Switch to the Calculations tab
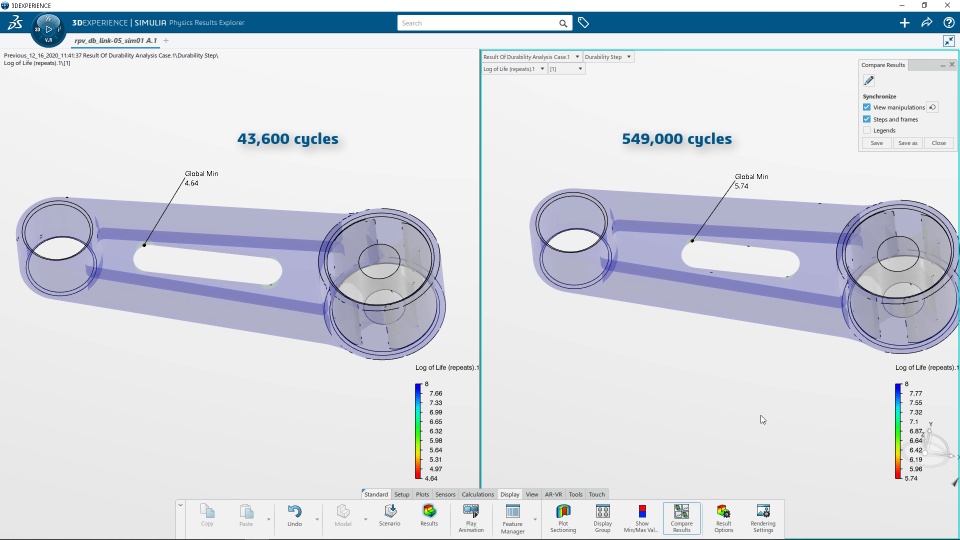Image resolution: width=960 pixels, height=540 pixels. tap(478, 494)
